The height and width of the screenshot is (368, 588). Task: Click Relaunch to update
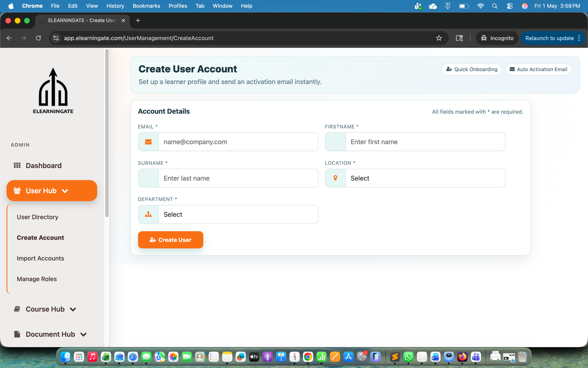point(549,38)
